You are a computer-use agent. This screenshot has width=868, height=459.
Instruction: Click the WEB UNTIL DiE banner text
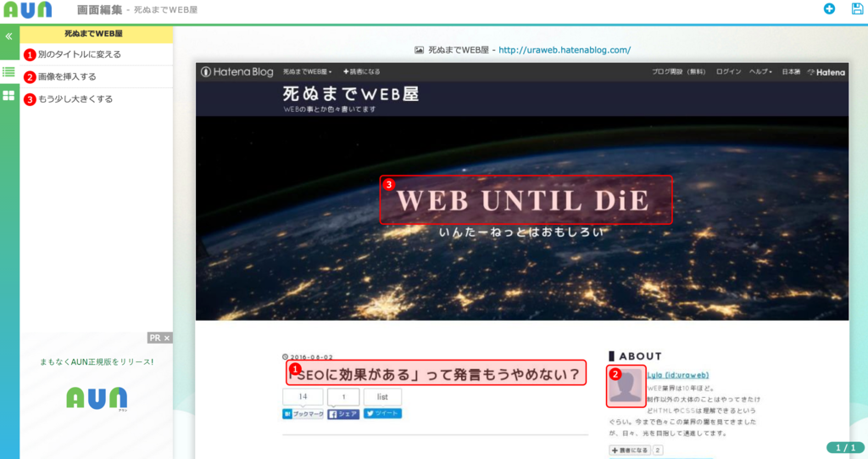tap(523, 200)
